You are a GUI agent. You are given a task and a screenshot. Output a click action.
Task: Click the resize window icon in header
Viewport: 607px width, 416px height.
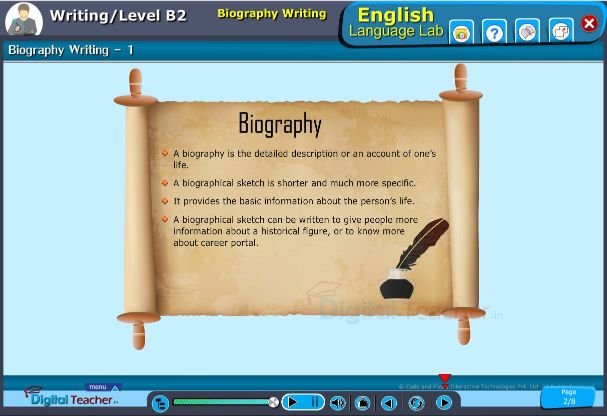click(561, 32)
